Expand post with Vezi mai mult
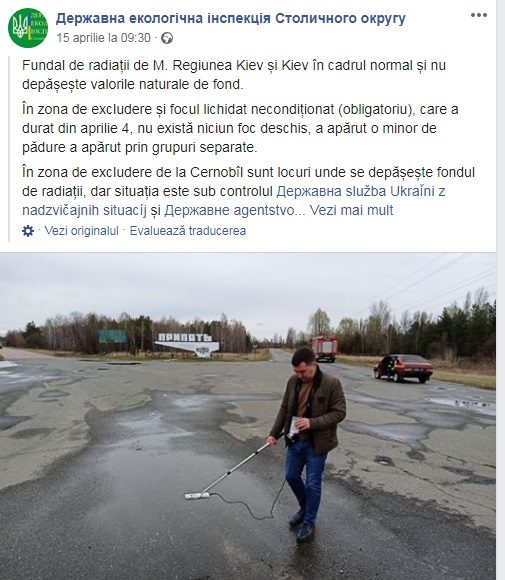Screen dimensions: 505x580 pyautogui.click(x=351, y=210)
